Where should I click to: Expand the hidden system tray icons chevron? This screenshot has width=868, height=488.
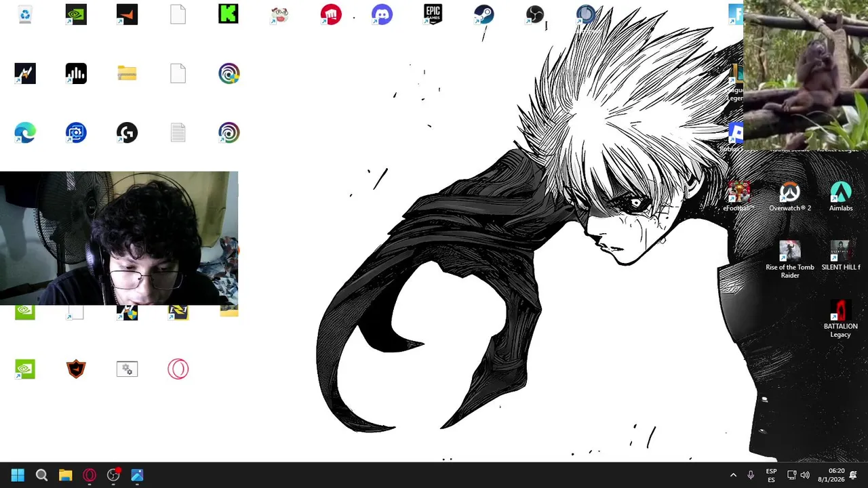[733, 475]
